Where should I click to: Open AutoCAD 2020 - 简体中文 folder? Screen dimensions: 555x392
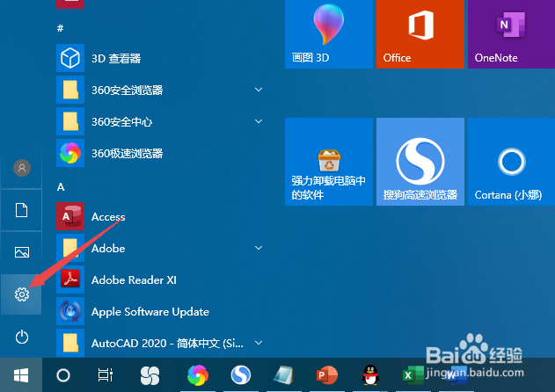(x=161, y=343)
